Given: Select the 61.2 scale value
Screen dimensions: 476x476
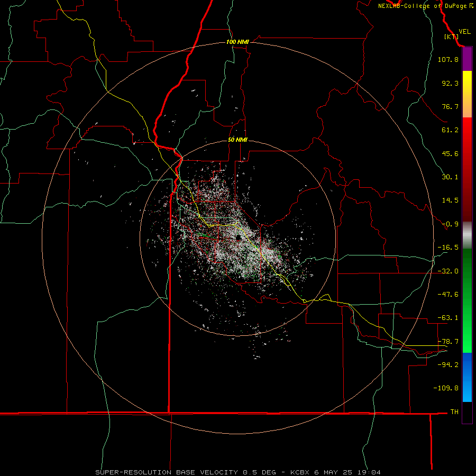Looking at the screenshot, I should point(450,130).
